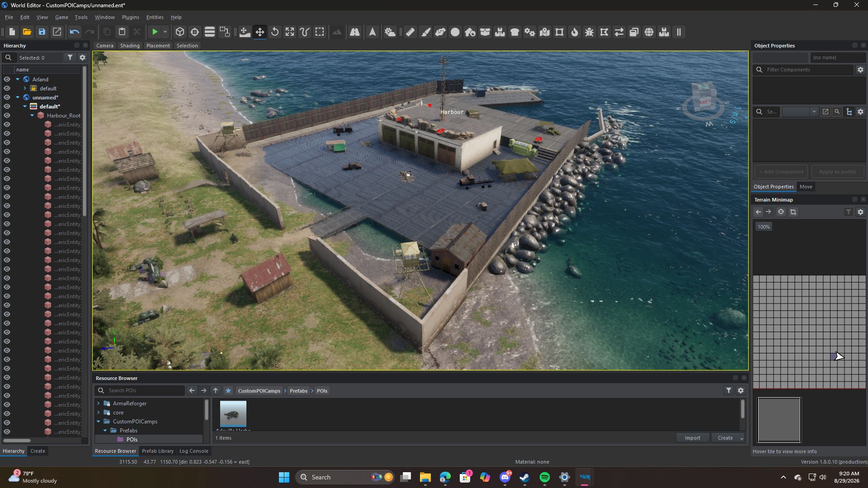The height and width of the screenshot is (488, 868).
Task: Select the paint brush tool
Action: coord(425,32)
